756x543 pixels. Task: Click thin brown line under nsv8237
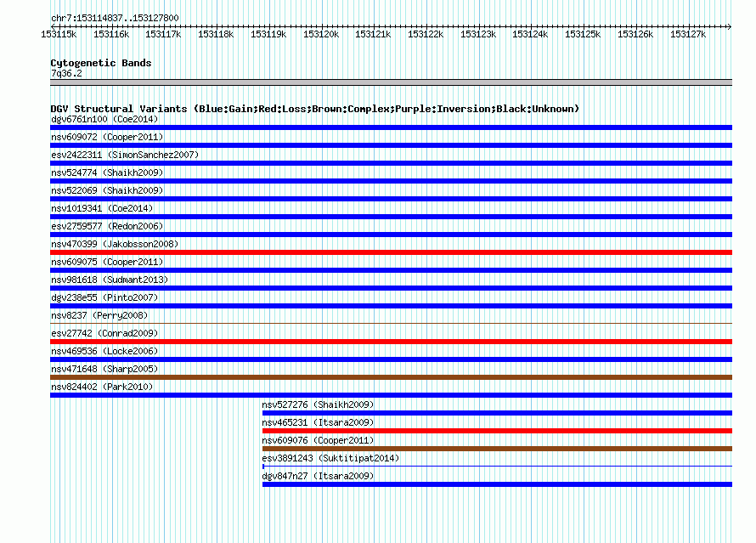point(391,323)
